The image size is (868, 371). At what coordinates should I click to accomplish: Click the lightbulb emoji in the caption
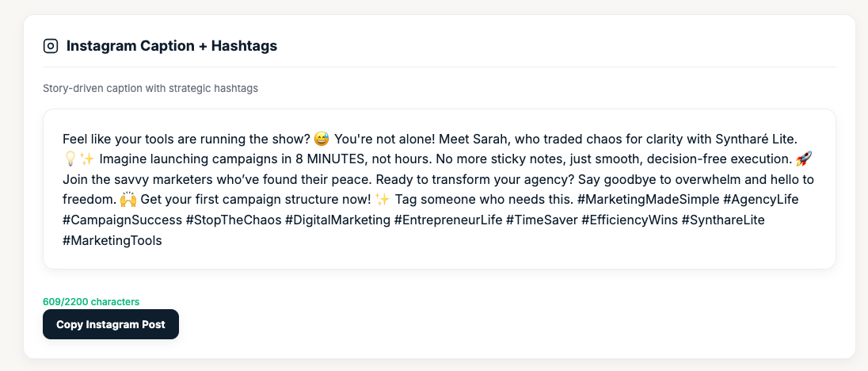(x=69, y=159)
